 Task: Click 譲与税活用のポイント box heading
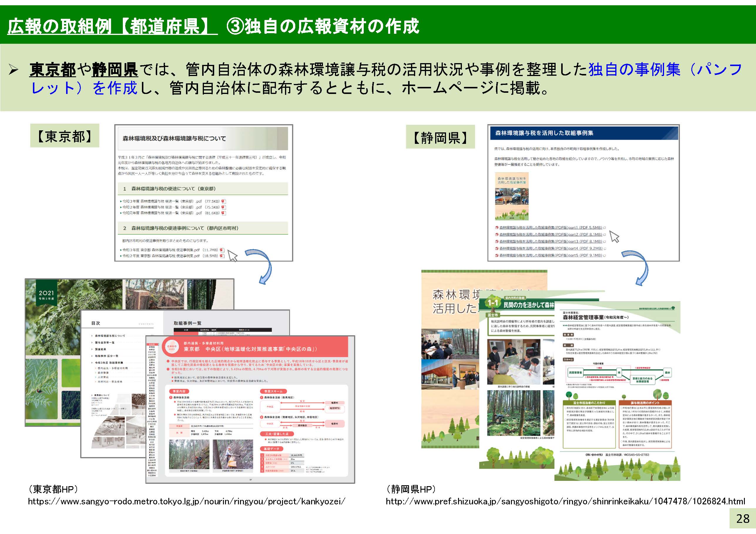645,403
